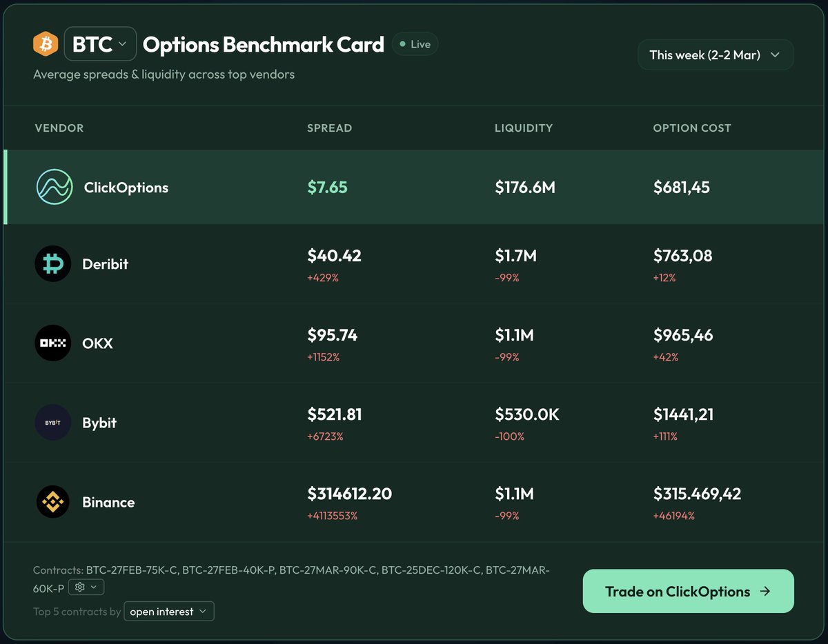
Task: Click the green highlight bar beside ClickOptions
Action: (5, 187)
